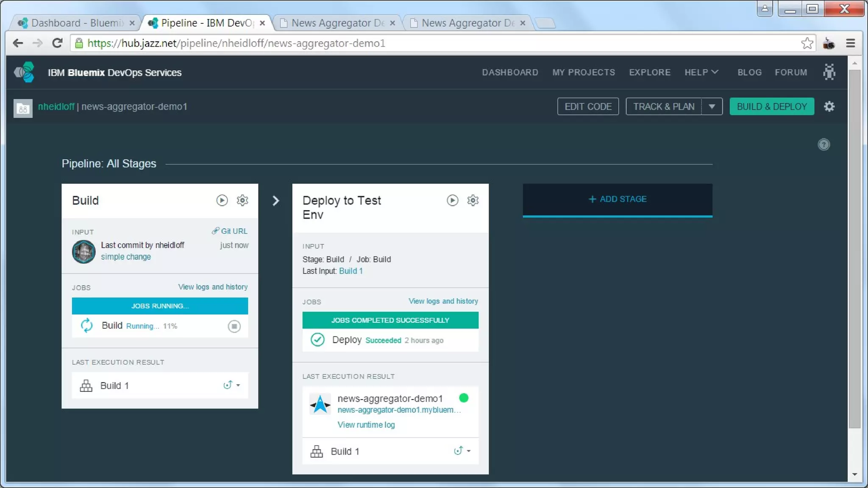Click the user profile avatar in header

pos(829,72)
